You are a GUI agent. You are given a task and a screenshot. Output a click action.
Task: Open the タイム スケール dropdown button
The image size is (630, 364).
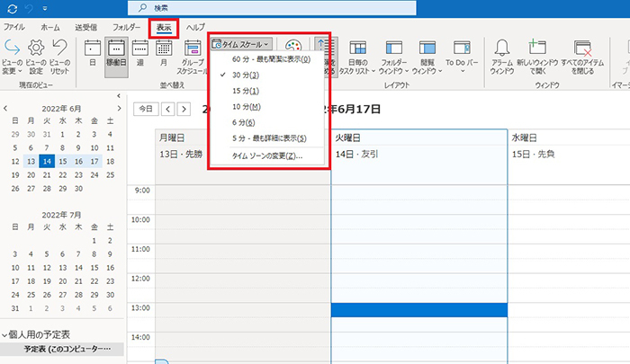pos(242,43)
